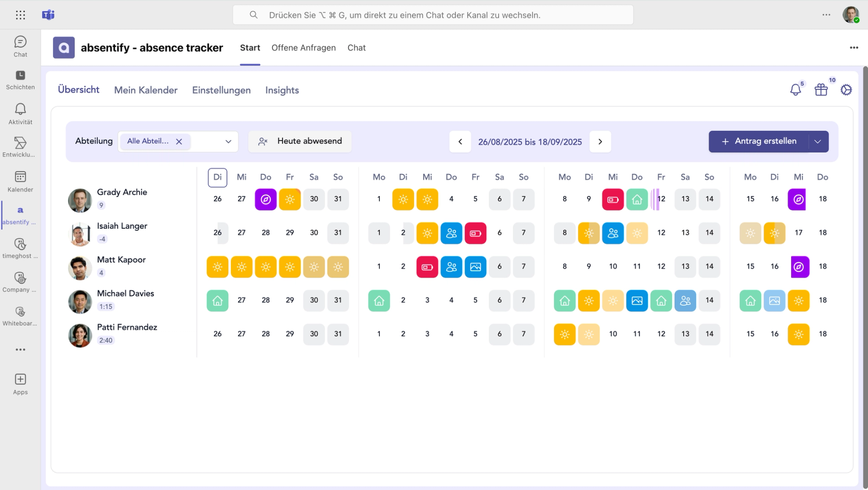Viewport: 868px width, 490px height.
Task: Open the notifications bell icon
Action: tap(795, 90)
